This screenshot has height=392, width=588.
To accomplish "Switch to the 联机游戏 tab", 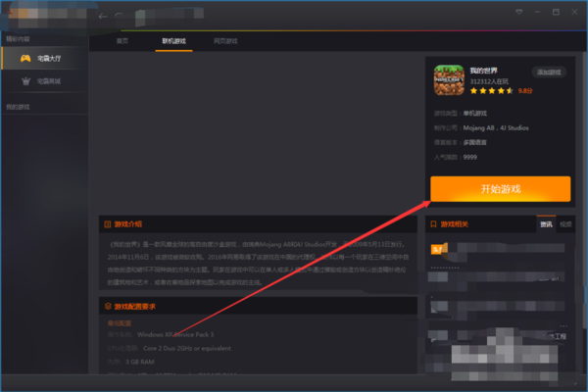I will pyautogui.click(x=173, y=42).
